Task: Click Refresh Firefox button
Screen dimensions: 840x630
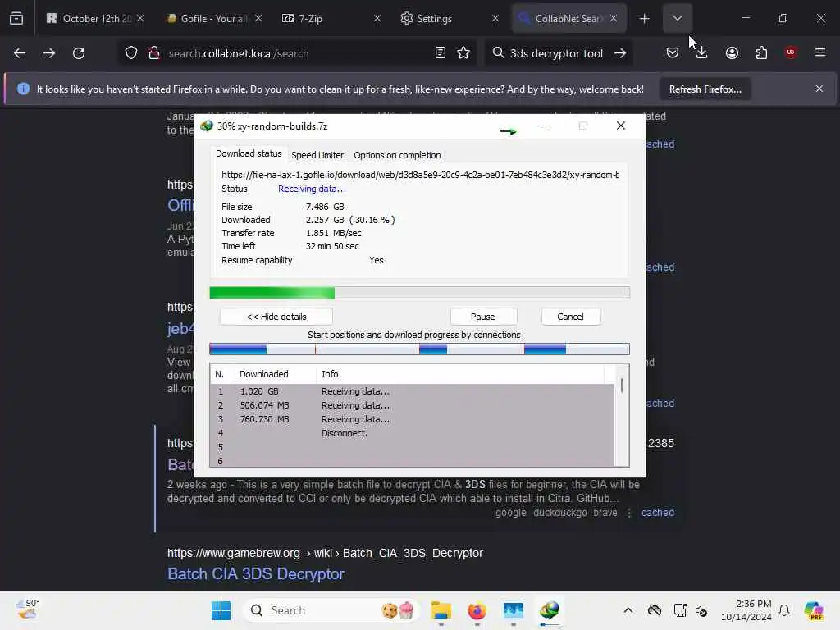Action: tap(705, 89)
